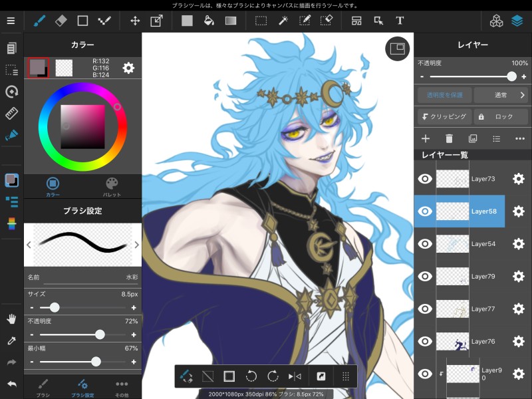Hide Layer90 with eye icon
This screenshot has width=532, height=399.
pos(425,374)
